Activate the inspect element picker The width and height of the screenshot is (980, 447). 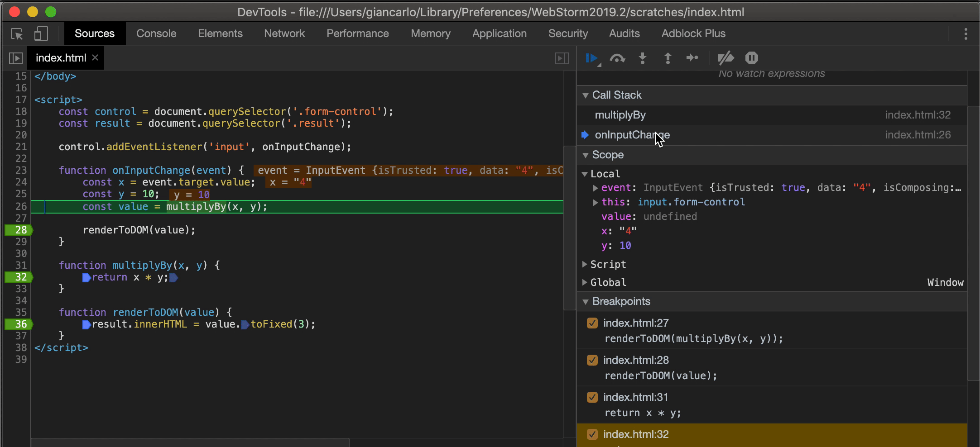click(17, 34)
